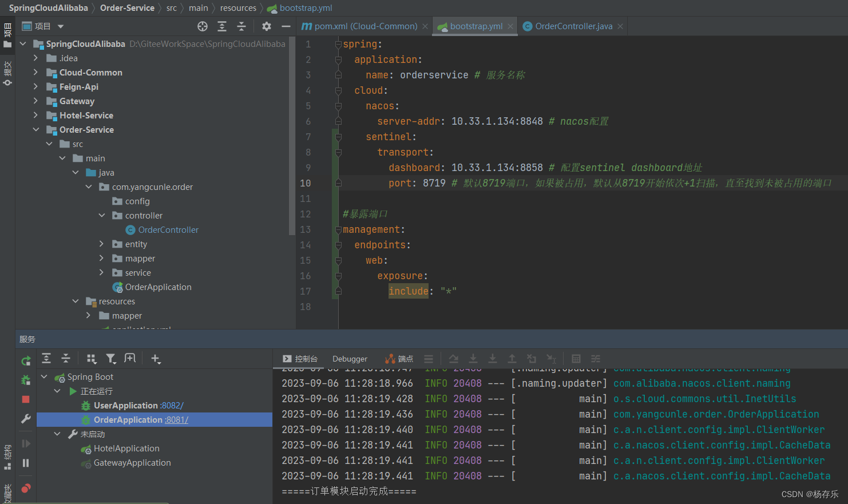
Task: Click Open in New Tab services icon
Action: tap(130, 358)
